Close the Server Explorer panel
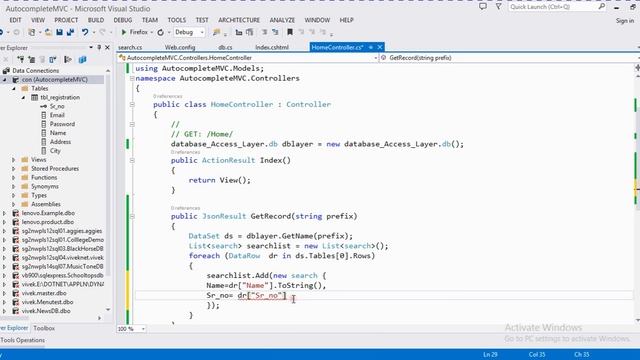 click(107, 47)
